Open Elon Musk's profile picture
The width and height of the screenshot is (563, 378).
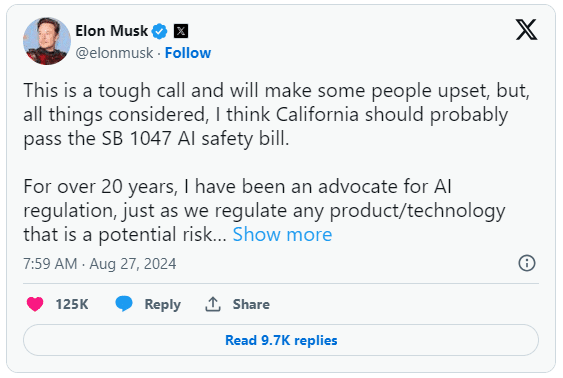click(47, 41)
